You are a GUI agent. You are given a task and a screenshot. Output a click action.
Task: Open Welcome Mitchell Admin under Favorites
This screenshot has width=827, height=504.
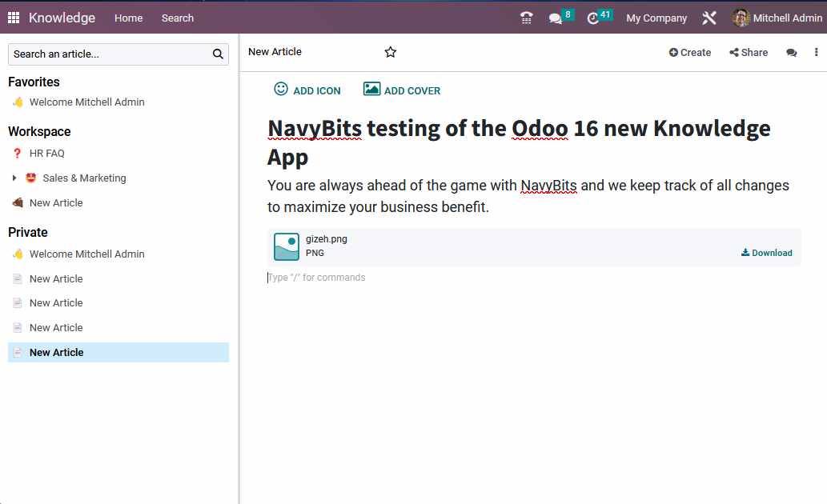[86, 102]
